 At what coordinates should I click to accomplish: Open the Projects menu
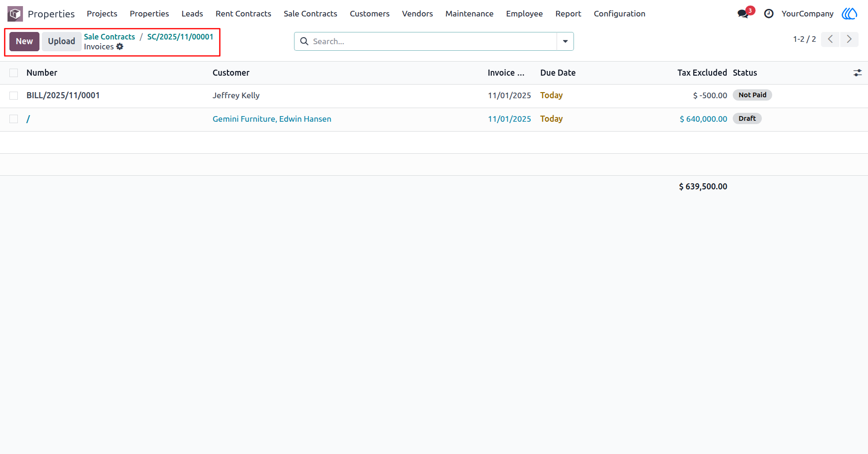click(102, 14)
